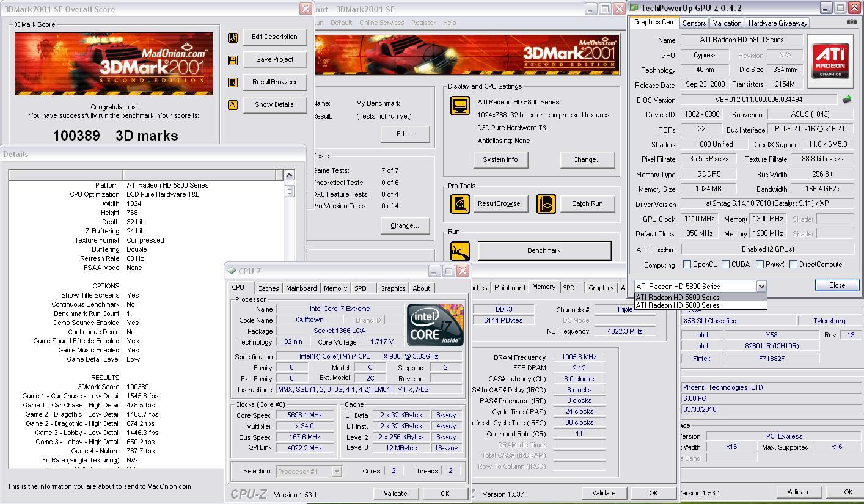Select first ATI Radeon HD 5800 list entry

(700, 298)
